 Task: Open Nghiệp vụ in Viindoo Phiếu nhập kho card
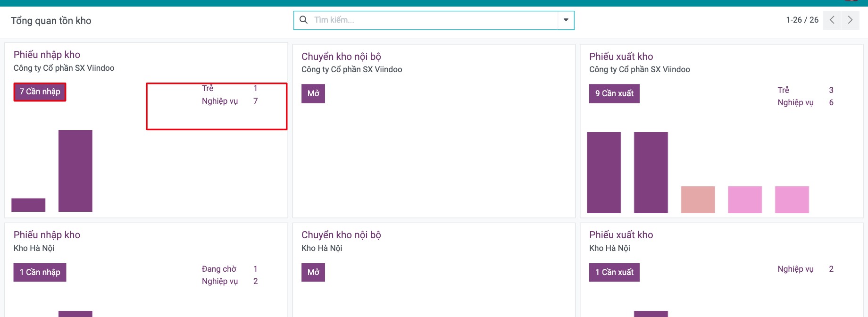tap(220, 101)
